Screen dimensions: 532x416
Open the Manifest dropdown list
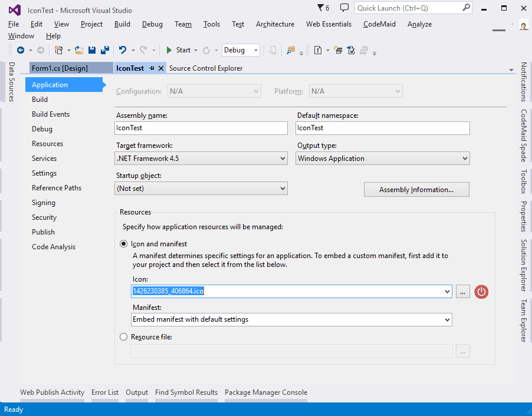[x=291, y=319]
